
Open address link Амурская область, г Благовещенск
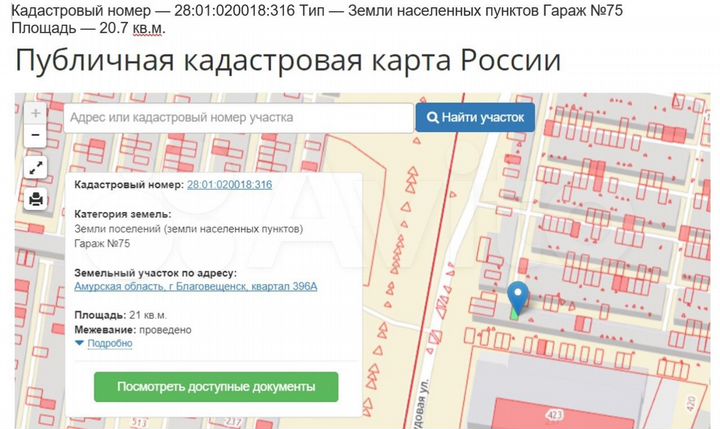point(196,286)
